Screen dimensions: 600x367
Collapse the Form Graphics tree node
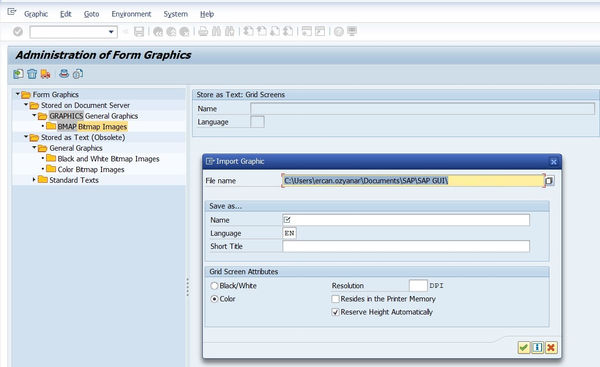tap(18, 94)
